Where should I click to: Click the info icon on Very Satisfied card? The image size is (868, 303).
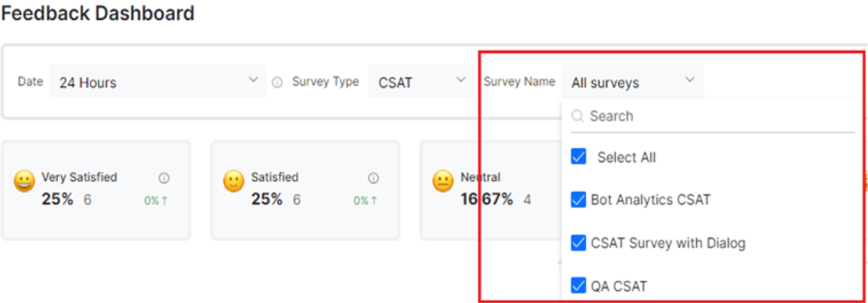click(x=164, y=178)
